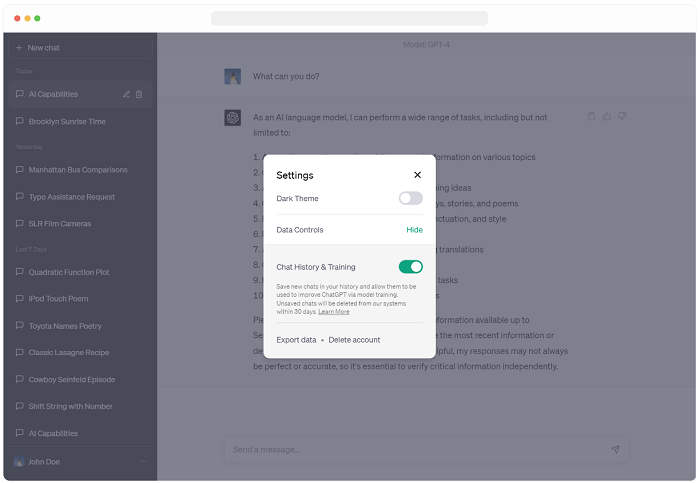Screen dimensions: 700x483
Task: Turn off Chat History & Training
Action: coord(410,267)
